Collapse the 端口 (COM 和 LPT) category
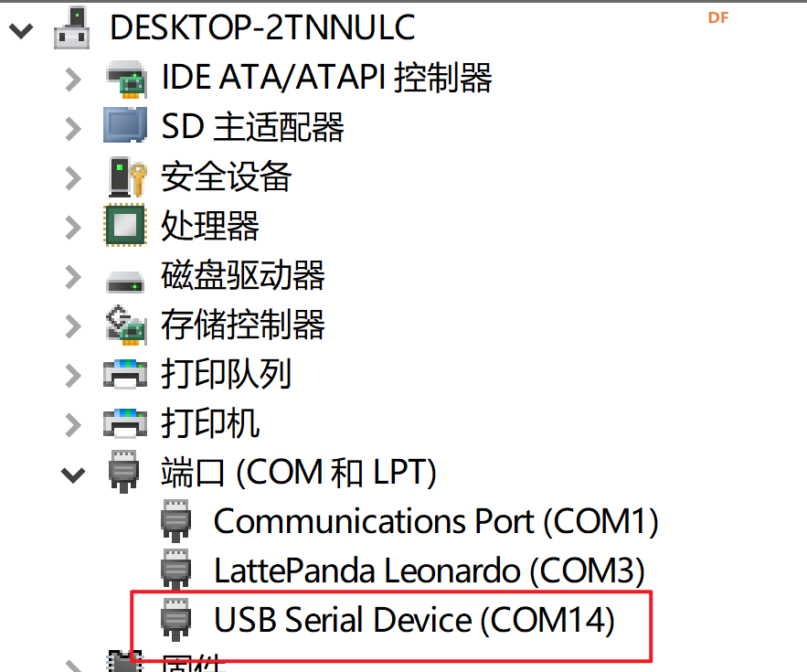The height and width of the screenshot is (672, 807). [73, 472]
